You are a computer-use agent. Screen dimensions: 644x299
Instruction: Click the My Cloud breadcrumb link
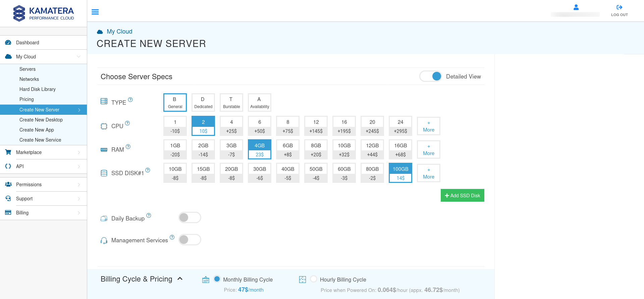pos(119,32)
